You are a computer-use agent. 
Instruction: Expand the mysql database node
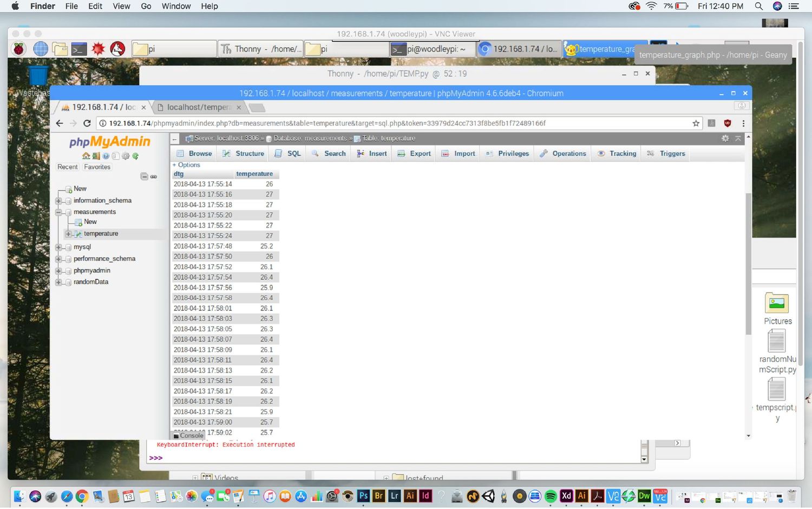[58, 247]
